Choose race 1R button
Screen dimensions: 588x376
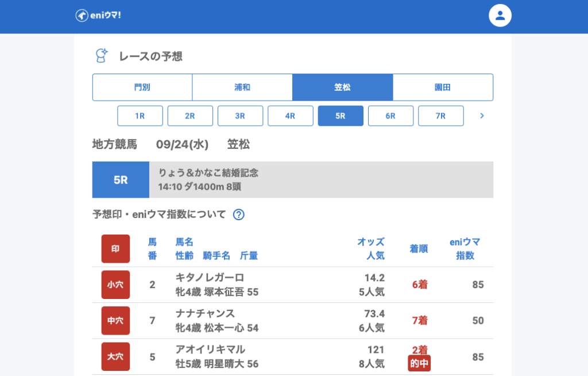(140, 116)
